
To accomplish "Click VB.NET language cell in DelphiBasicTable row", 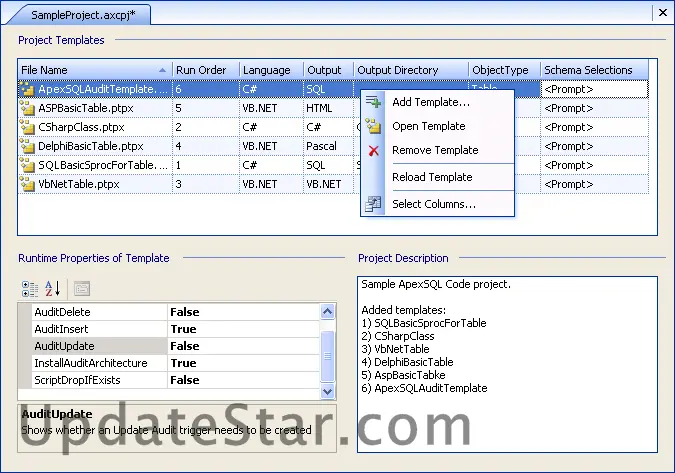I will (271, 146).
